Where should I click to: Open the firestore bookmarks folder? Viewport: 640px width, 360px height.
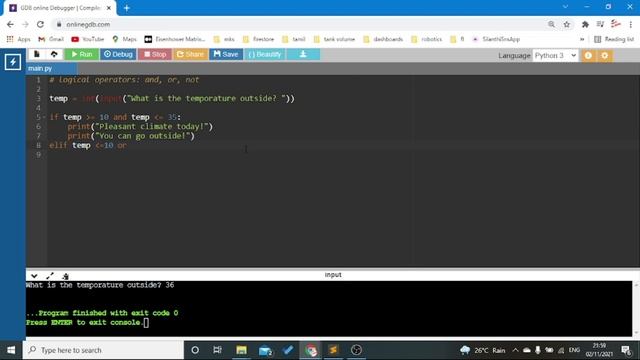(258, 39)
